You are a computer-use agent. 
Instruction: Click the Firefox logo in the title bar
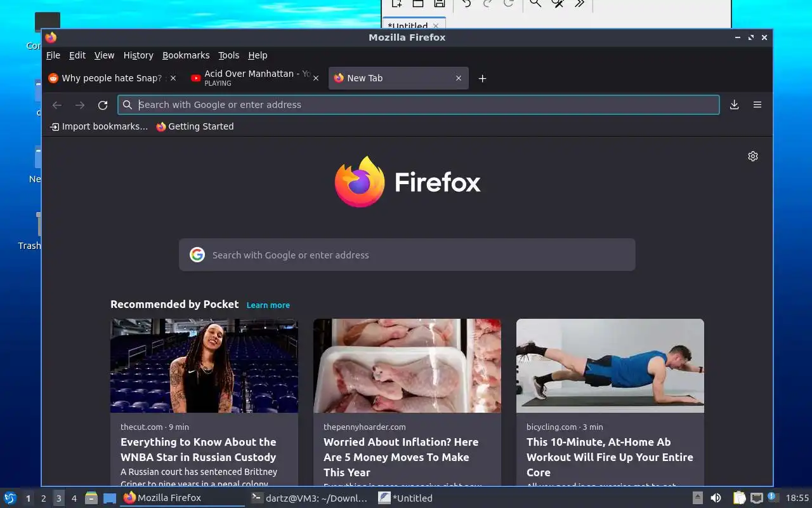click(x=51, y=37)
